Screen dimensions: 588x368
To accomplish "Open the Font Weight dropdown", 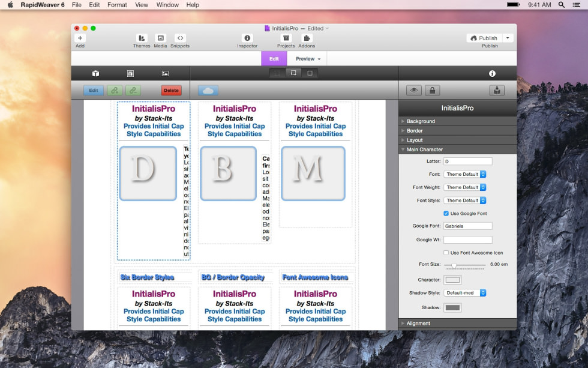I will pos(465,187).
